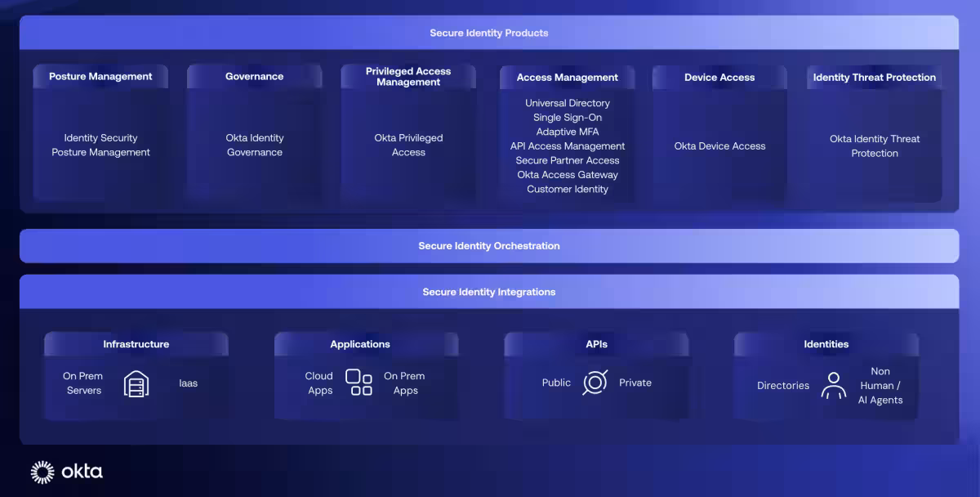The height and width of the screenshot is (497, 980).
Task: Select API Access Management entry
Action: tap(568, 146)
